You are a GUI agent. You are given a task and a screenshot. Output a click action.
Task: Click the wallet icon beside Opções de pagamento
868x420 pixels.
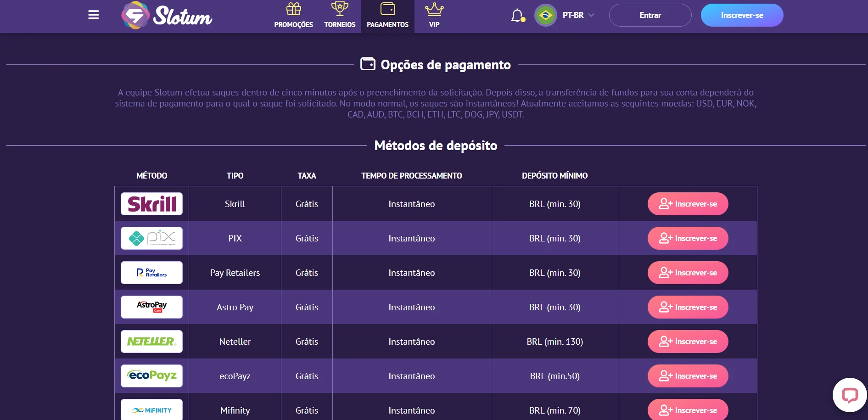[x=368, y=64]
